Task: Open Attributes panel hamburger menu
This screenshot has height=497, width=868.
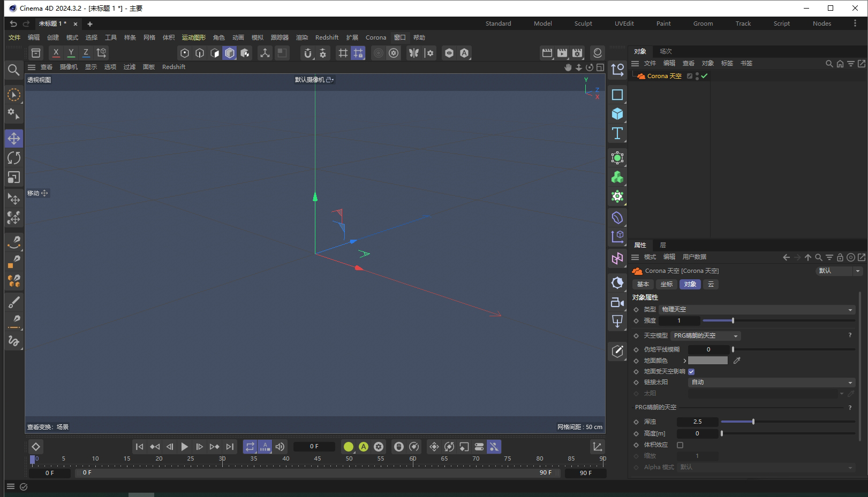Action: [635, 257]
